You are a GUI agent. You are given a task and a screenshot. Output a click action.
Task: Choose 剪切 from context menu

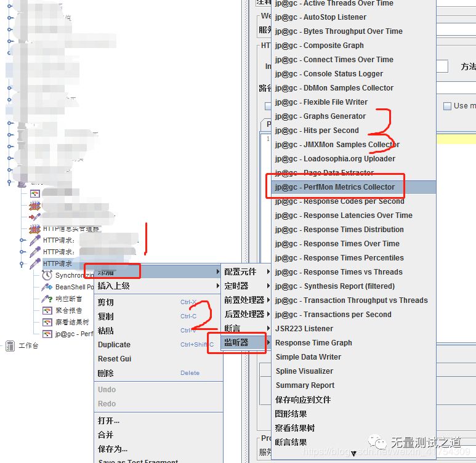point(158,302)
